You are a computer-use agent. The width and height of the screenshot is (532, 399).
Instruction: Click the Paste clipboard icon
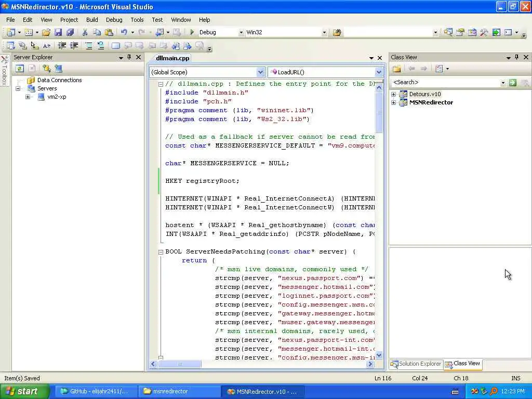pyautogui.click(x=109, y=32)
